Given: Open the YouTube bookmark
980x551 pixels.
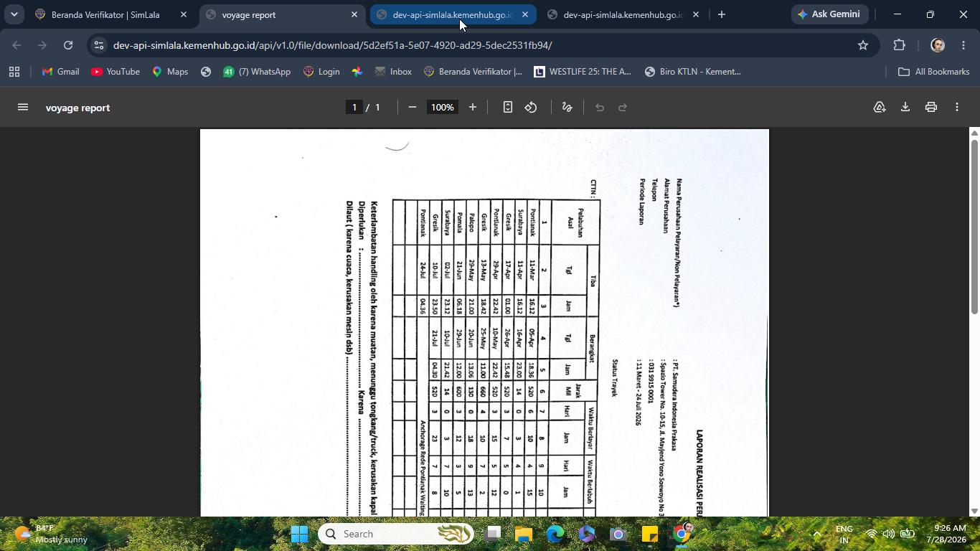Looking at the screenshot, I should tap(116, 72).
